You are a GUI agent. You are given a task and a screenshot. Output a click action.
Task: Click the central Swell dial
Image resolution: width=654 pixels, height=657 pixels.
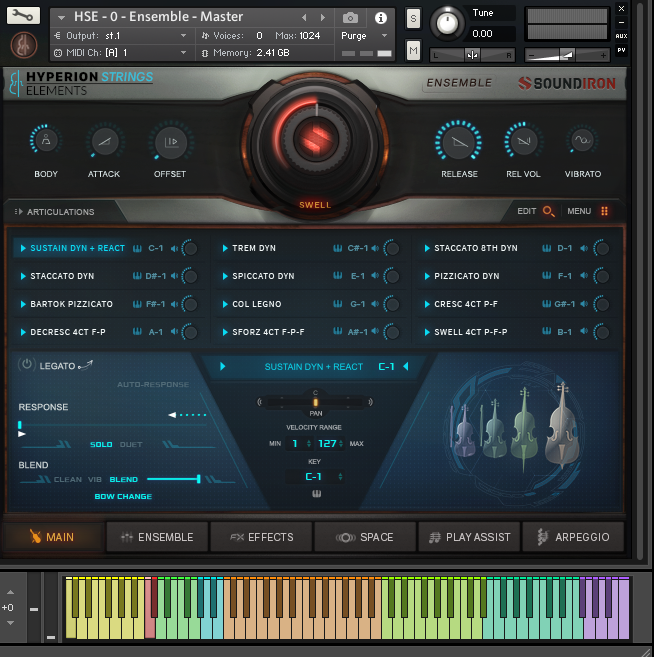coord(315,139)
